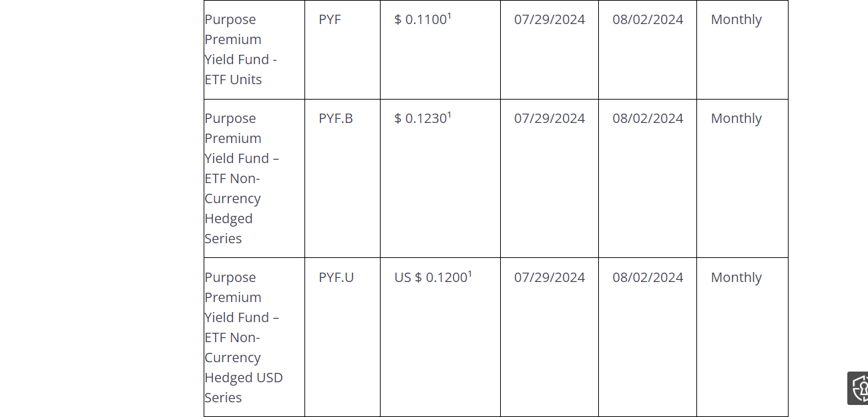This screenshot has height=417, width=868.
Task: Click the PYF.U ticker symbol
Action: [x=337, y=277]
